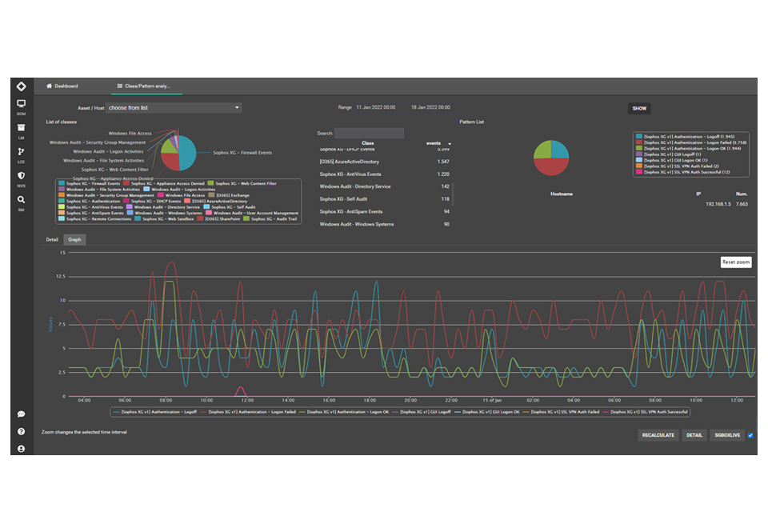Open the chat bubble icon in the sidebar
Screen dimensions: 768x532
click(x=21, y=414)
